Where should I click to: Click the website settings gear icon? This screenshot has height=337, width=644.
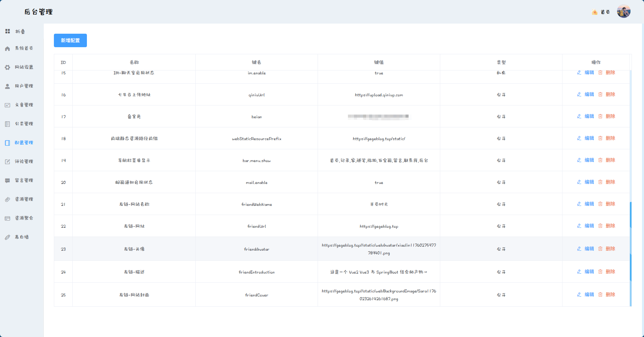pyautogui.click(x=7, y=67)
